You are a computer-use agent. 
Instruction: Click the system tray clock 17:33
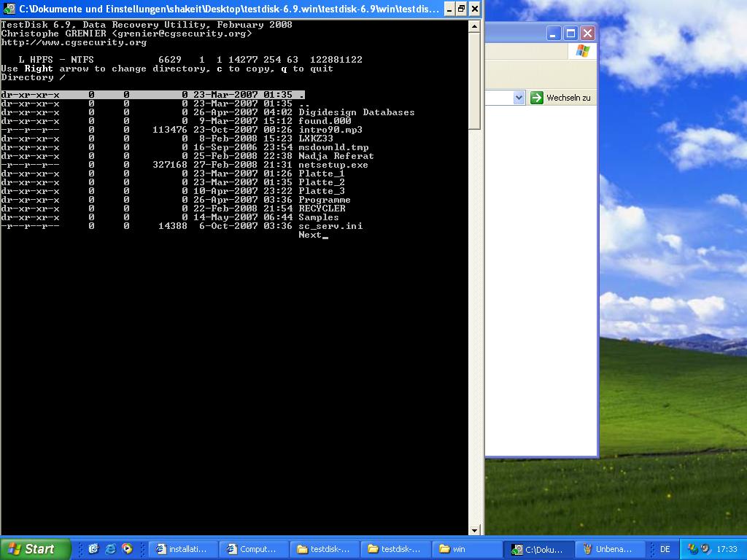click(x=727, y=550)
